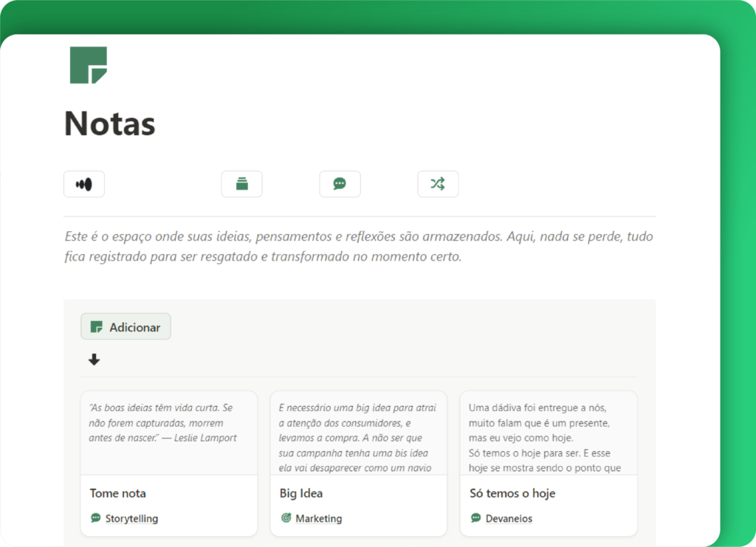Screen dimensions: 756x547
Task: Click the Leslie Lamport quote preview
Action: 163,423
